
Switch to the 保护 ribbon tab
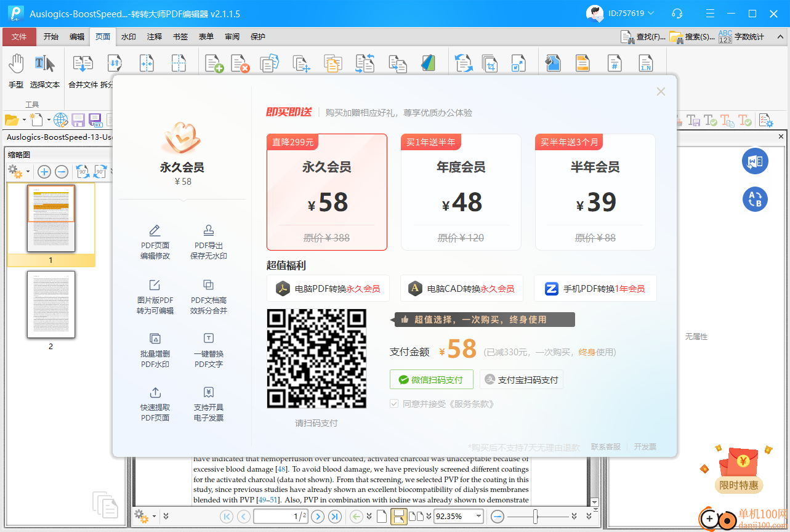coord(258,37)
